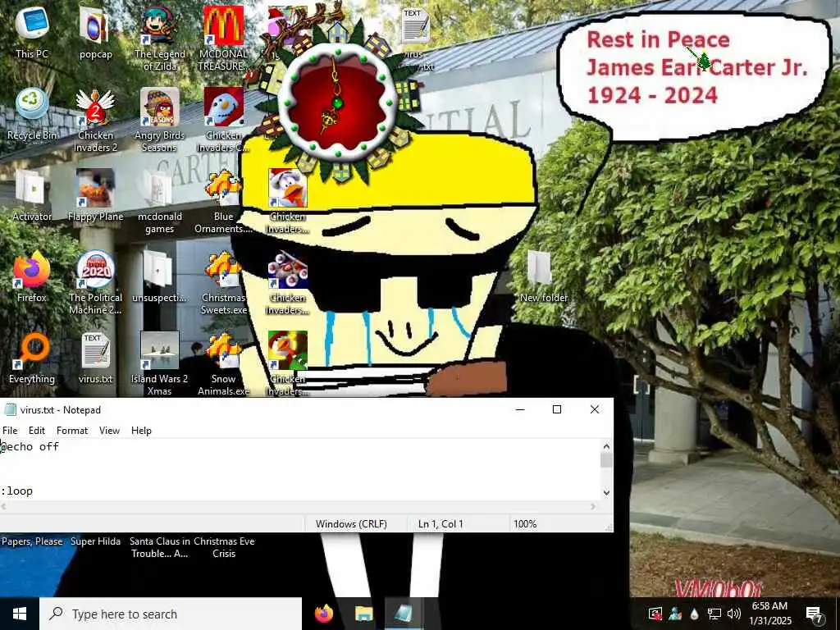
Task: Open the New folder desktop icon
Action: click(543, 276)
